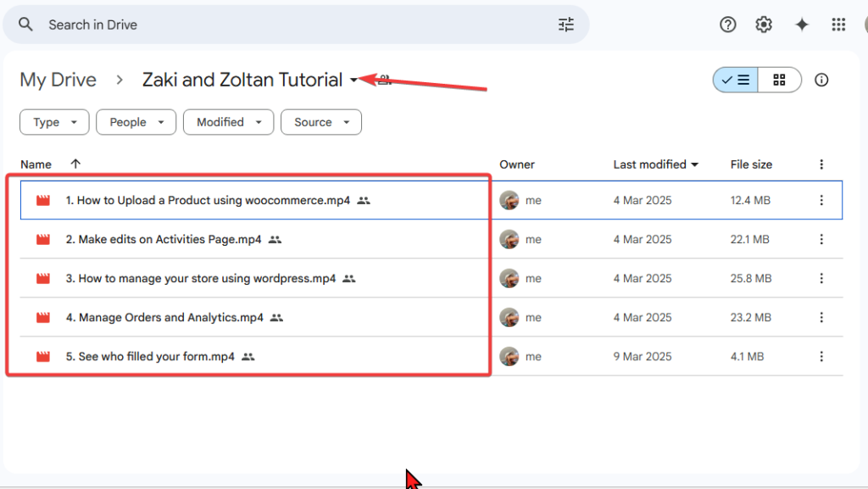
Task: Click the 9 Mar 2025 date cell
Action: [643, 357]
